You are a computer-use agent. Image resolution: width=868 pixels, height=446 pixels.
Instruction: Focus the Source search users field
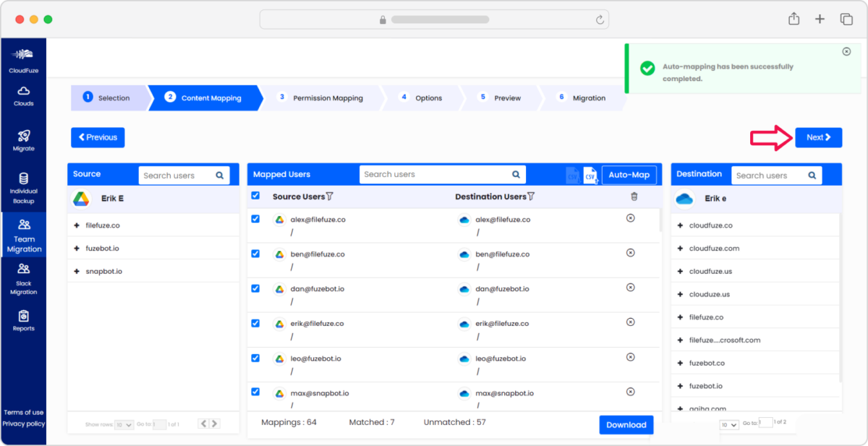click(184, 175)
